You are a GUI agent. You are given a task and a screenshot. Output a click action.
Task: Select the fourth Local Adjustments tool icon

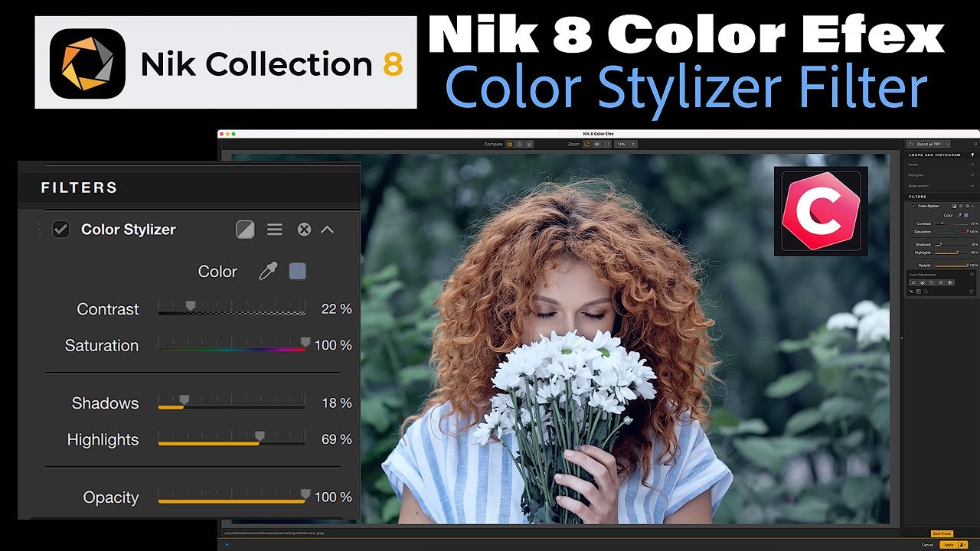941,282
